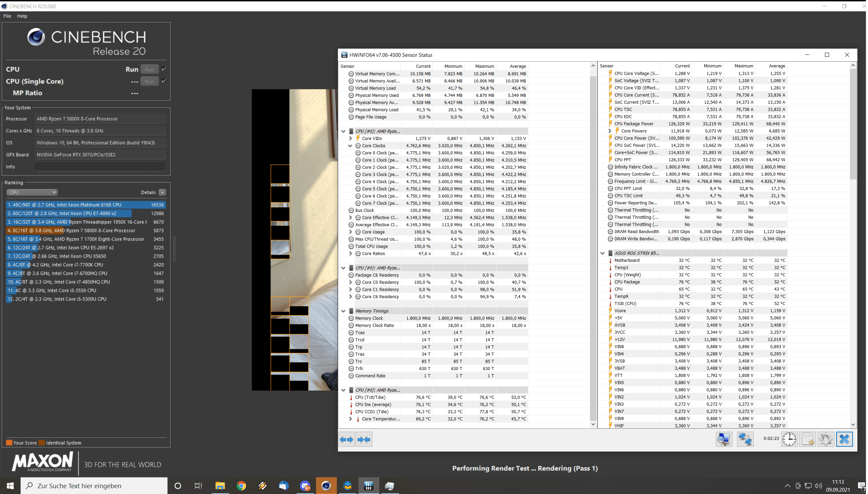Click HWiNFO shrink columns arrows button

(364, 439)
